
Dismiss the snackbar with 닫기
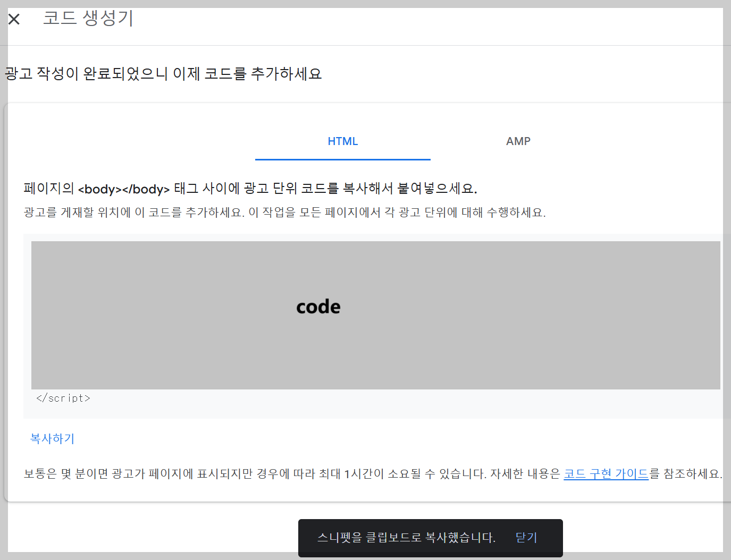coord(526,538)
